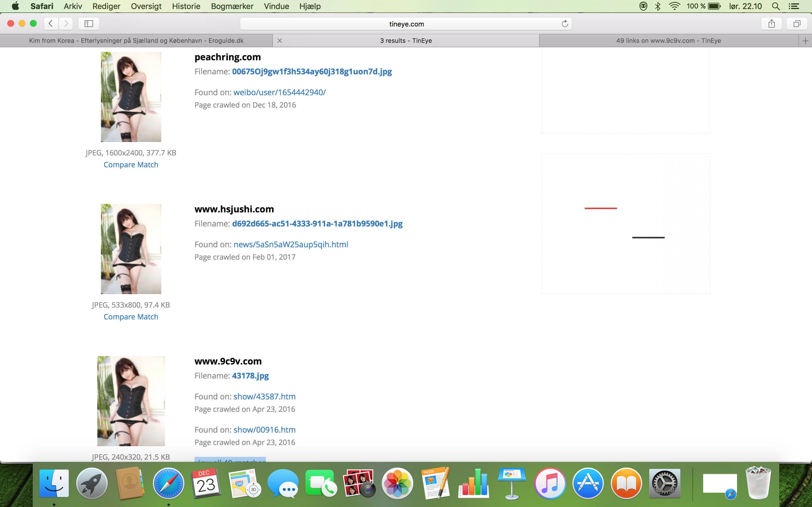The image size is (812, 507).
Task: Go back to previous page
Action: coord(51,23)
